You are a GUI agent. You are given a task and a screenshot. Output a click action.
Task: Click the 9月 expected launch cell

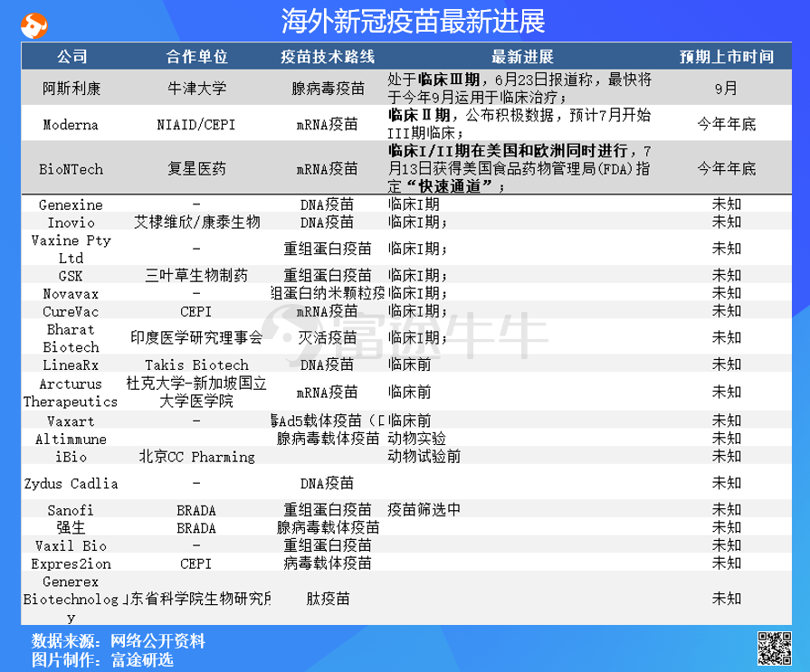pyautogui.click(x=727, y=89)
